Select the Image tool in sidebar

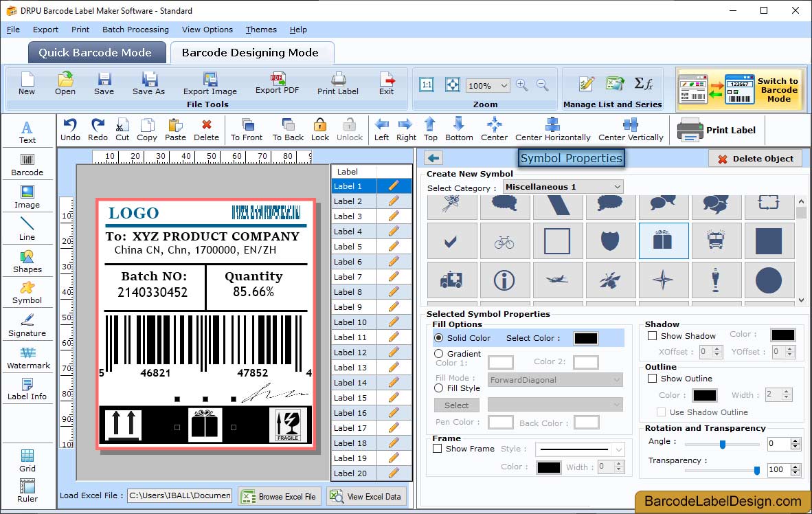(x=27, y=197)
